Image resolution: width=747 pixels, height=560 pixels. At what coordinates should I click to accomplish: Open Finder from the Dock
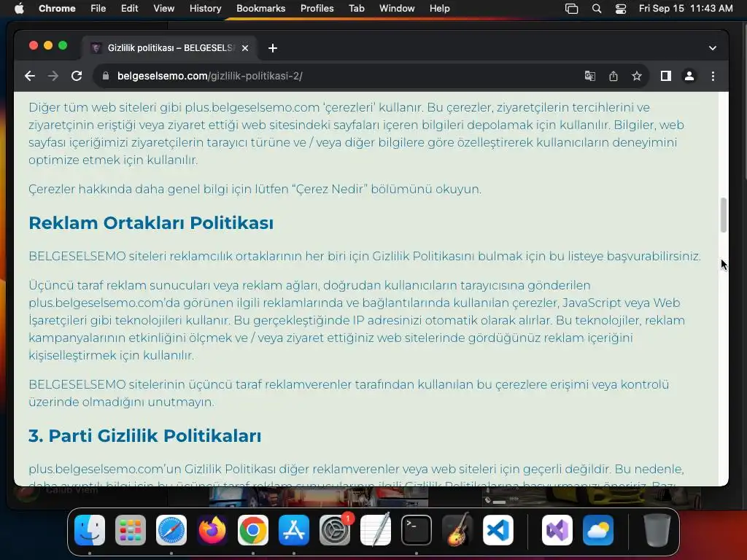[x=90, y=530]
